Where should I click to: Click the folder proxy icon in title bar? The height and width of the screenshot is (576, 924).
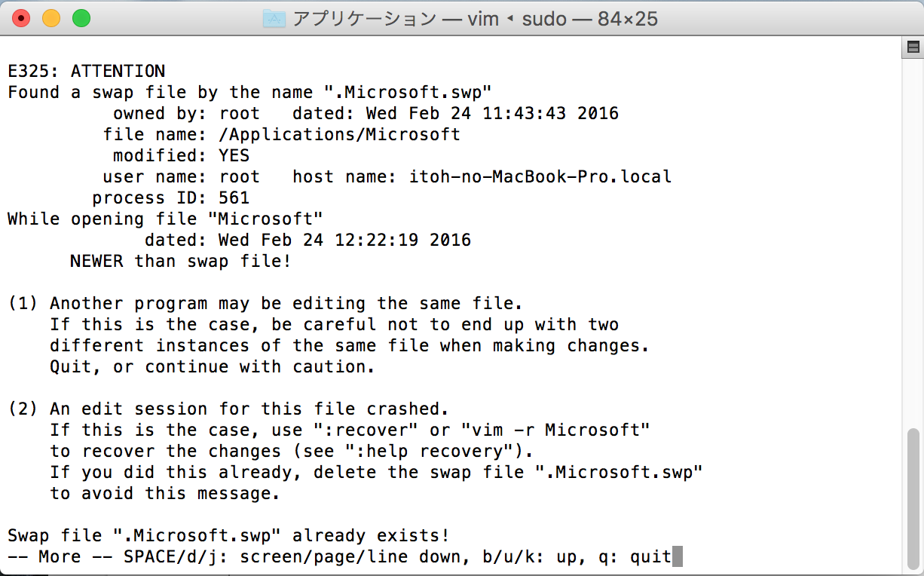tap(274, 19)
